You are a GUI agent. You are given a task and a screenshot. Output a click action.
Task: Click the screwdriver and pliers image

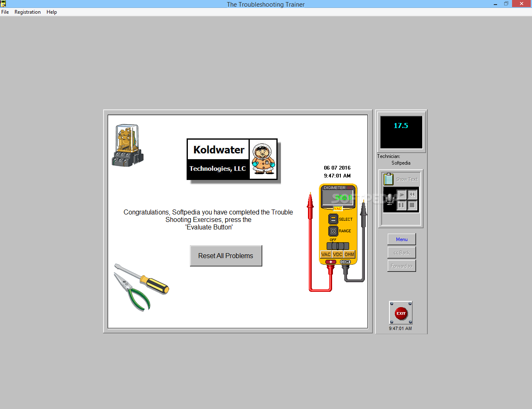point(141,287)
